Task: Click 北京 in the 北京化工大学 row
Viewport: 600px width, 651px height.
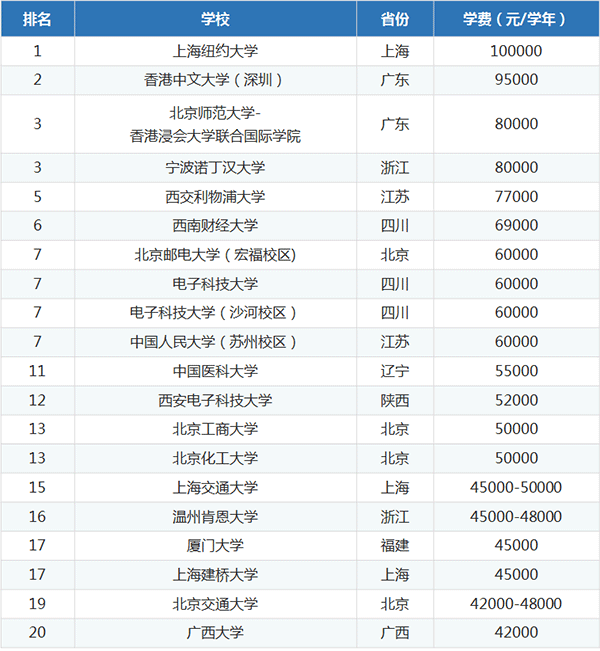Action: tap(395, 458)
